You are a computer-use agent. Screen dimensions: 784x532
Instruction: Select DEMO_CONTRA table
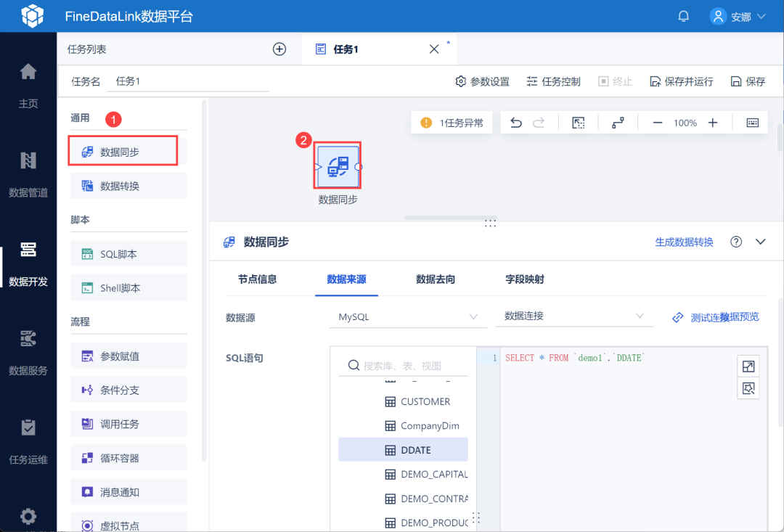[403, 499]
